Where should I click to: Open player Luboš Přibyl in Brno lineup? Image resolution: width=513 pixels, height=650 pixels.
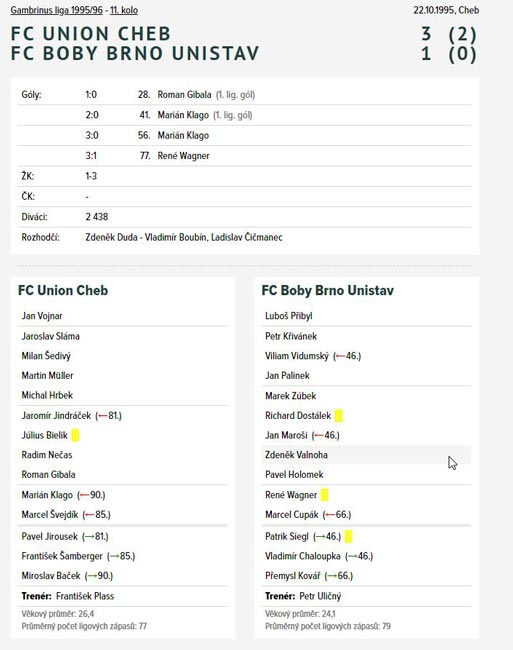(289, 316)
